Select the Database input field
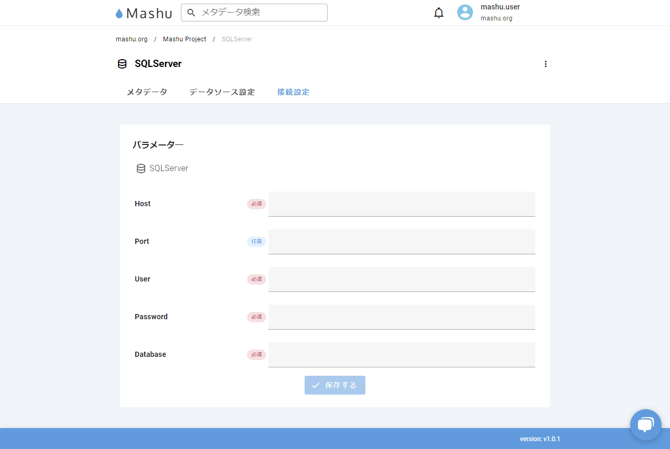The width and height of the screenshot is (670, 449). [x=401, y=355]
